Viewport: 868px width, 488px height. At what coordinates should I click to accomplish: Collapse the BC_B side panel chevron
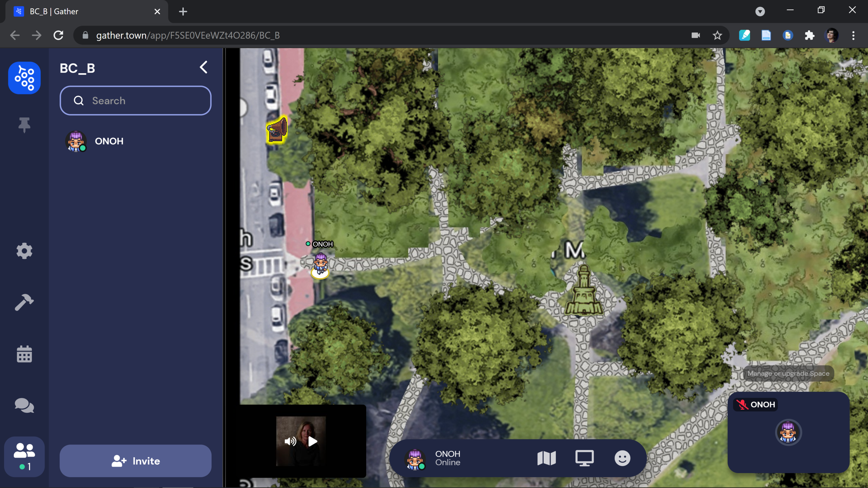tap(204, 67)
